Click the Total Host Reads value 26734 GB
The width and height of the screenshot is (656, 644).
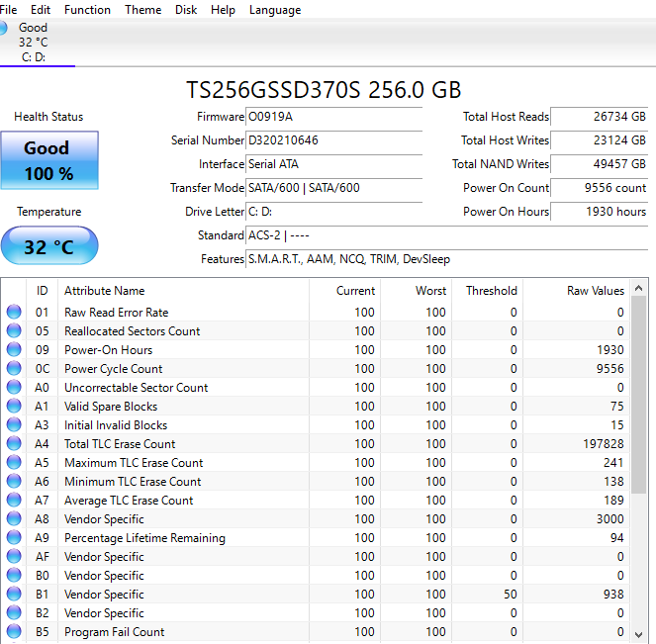click(599, 117)
